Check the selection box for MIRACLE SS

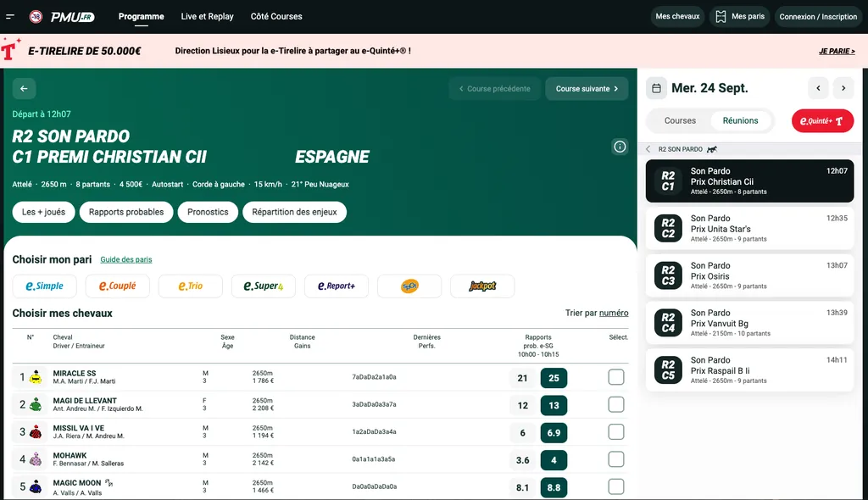pos(615,376)
